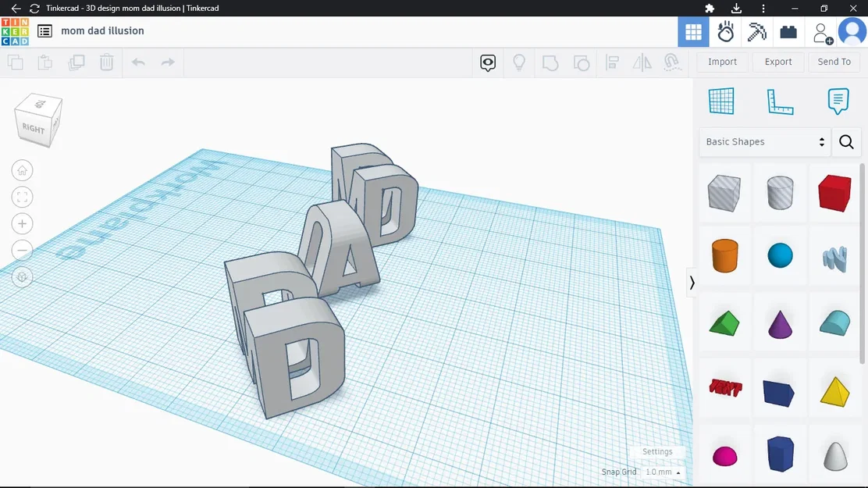Select the red Box shape
Screen dimensions: 868x488
(x=834, y=194)
